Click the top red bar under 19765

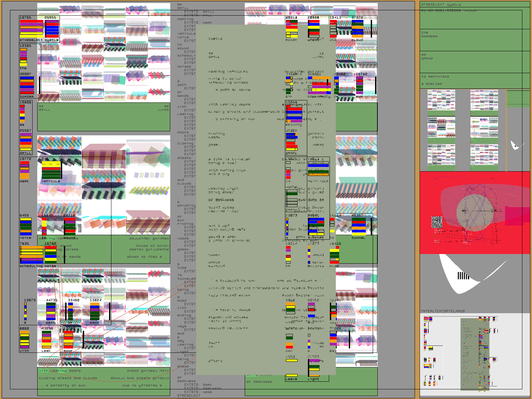coord(31,21)
